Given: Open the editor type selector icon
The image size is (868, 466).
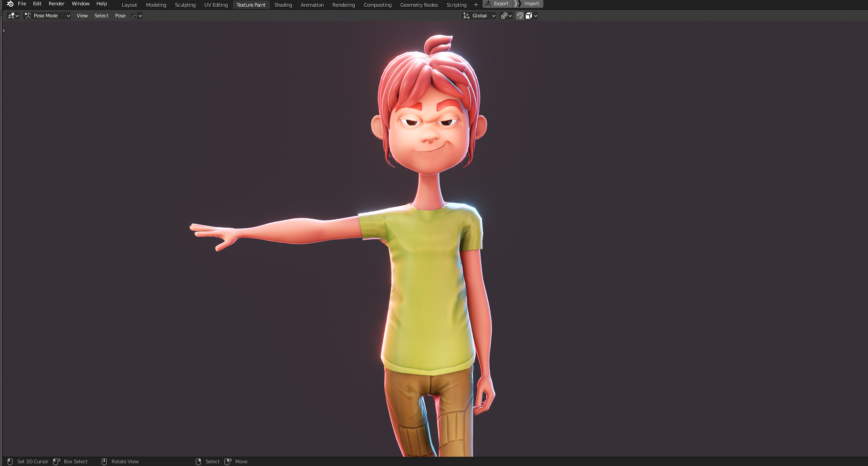Looking at the screenshot, I should [x=11, y=16].
